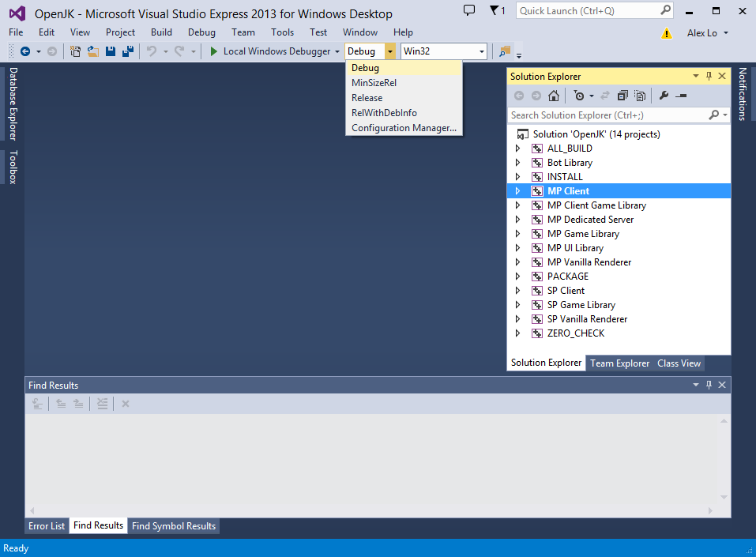756x557 pixels.
Task: Open Properties wrench icon in Solution Explorer
Action: tap(664, 96)
